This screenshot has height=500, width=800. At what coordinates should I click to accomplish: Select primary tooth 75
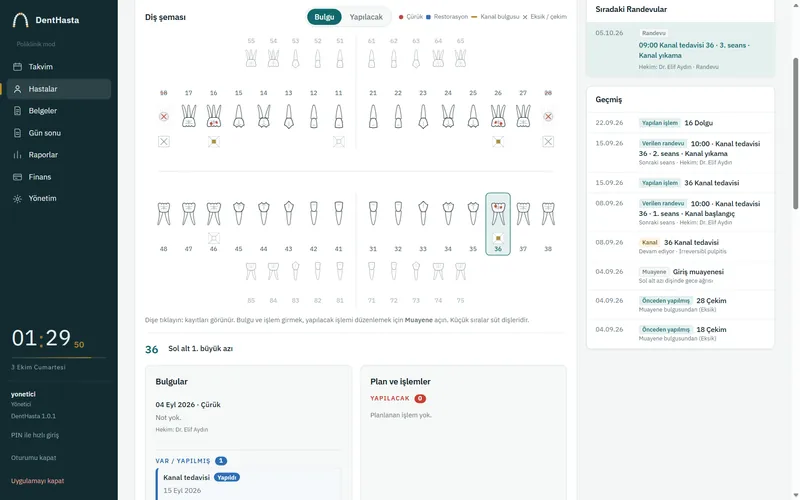point(460,271)
